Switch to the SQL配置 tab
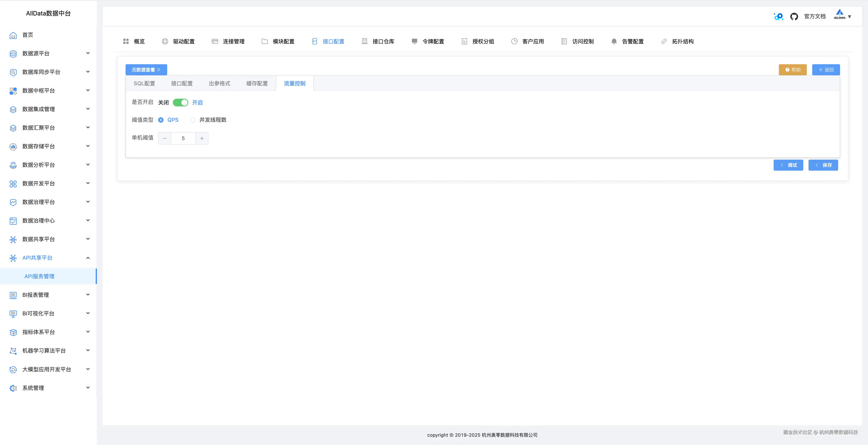Image resolution: width=868 pixels, height=445 pixels. [x=144, y=83]
